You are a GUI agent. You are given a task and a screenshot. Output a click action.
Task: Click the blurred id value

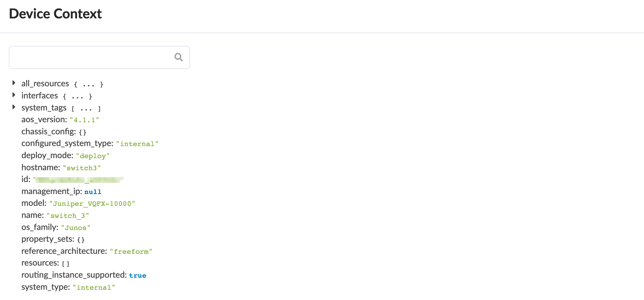coord(79,180)
